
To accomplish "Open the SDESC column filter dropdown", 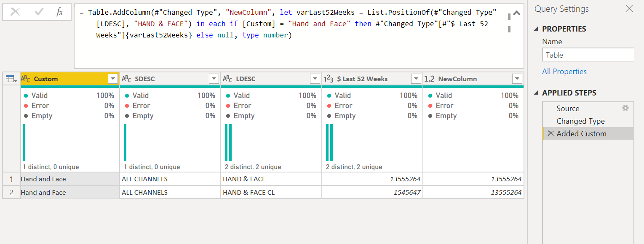I will 214,79.
